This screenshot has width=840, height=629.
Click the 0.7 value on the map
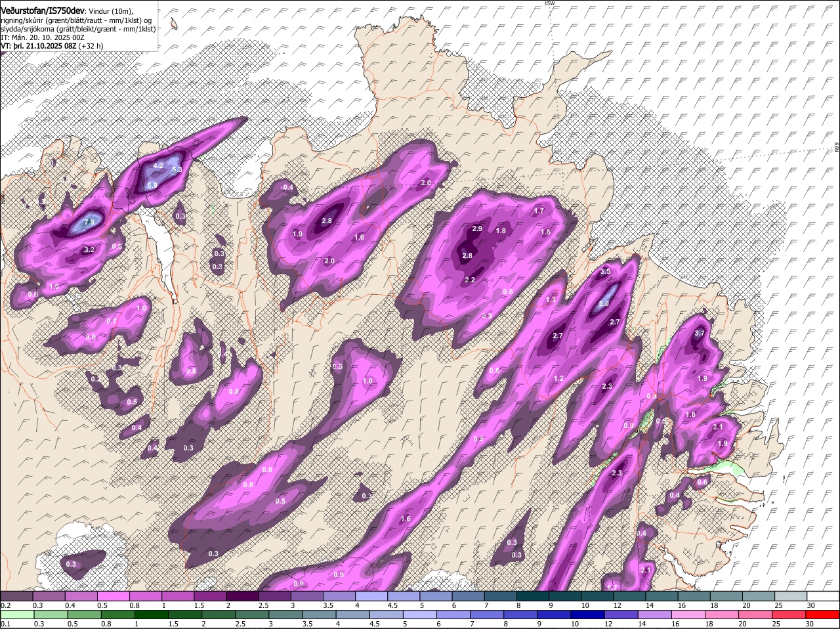pos(112,322)
